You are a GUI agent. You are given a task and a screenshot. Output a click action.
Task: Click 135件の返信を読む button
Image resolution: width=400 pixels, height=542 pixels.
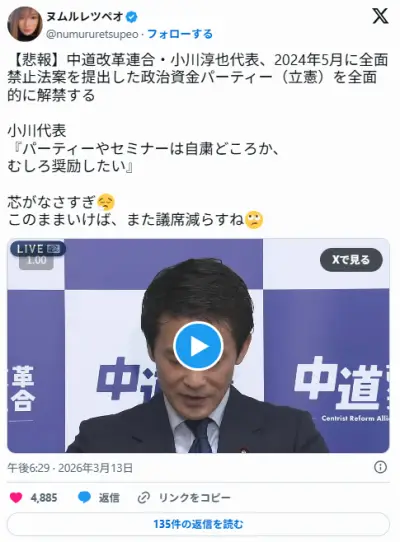point(198,524)
